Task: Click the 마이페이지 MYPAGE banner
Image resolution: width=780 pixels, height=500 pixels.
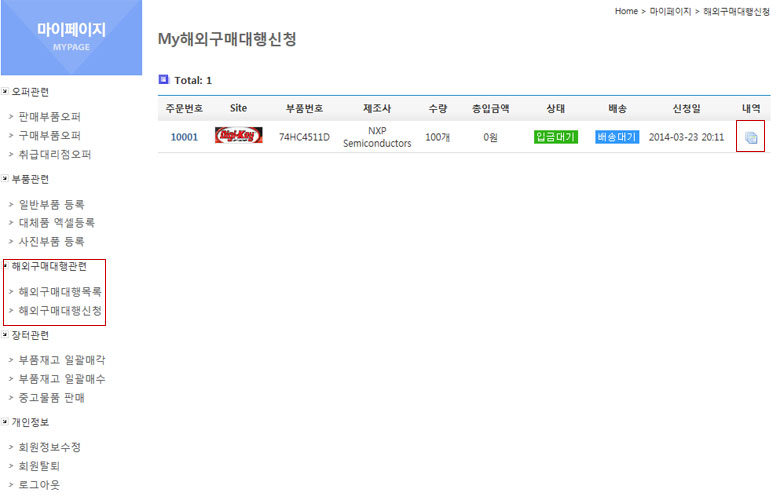Action: click(71, 37)
